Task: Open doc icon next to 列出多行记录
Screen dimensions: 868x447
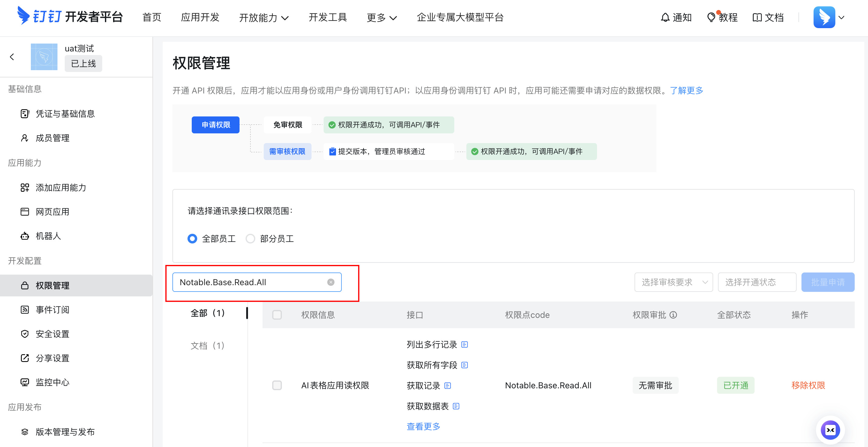Action: click(x=464, y=344)
